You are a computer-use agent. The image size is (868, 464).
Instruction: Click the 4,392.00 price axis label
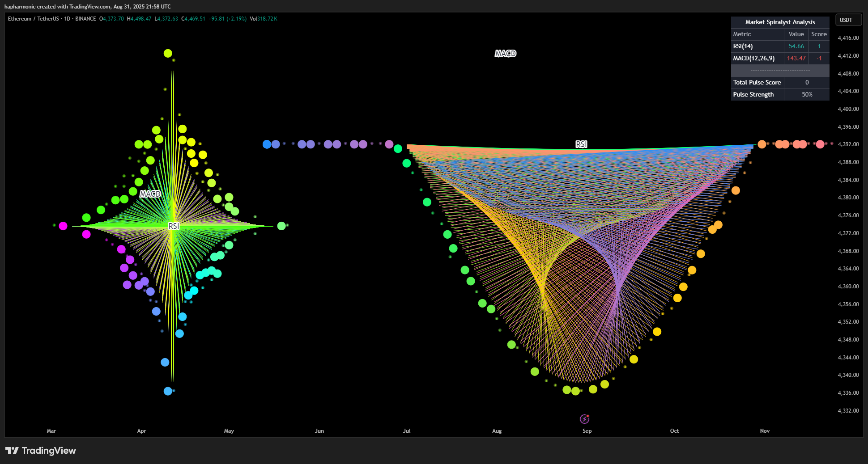(848, 144)
